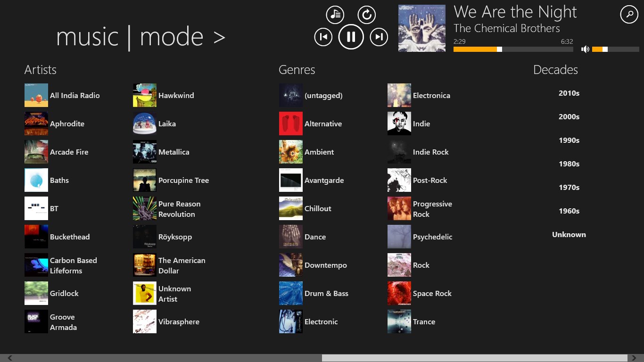Click the left scrollbar arrow
This screenshot has width=644, height=362.
[x=10, y=358]
